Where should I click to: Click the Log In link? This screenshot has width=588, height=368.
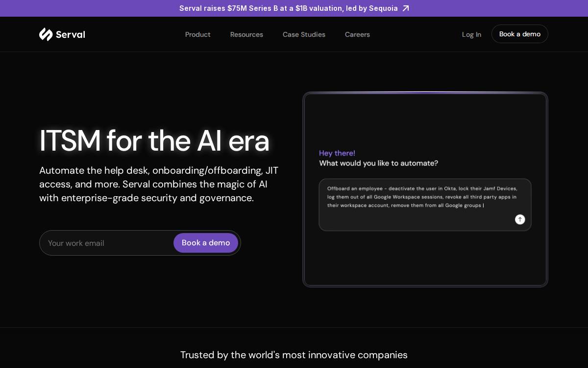471,34
